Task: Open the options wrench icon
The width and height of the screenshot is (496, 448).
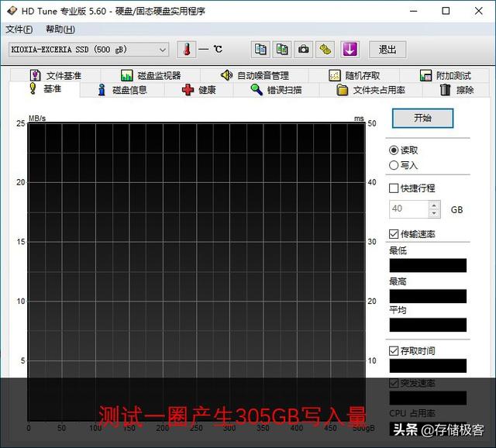Action: (x=325, y=50)
